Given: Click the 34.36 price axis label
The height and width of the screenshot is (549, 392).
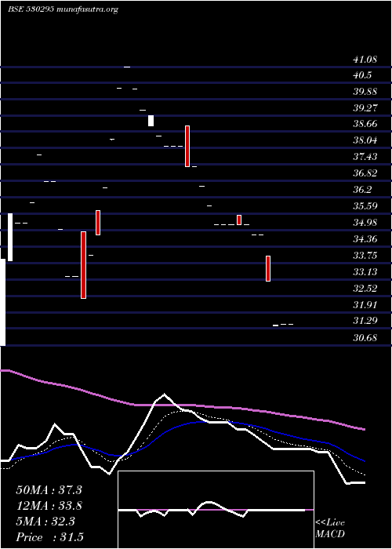Looking at the screenshot, I should tap(365, 238).
